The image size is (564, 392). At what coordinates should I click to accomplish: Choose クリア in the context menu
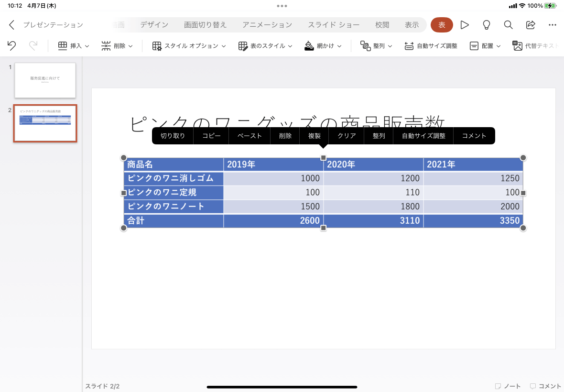coord(347,136)
